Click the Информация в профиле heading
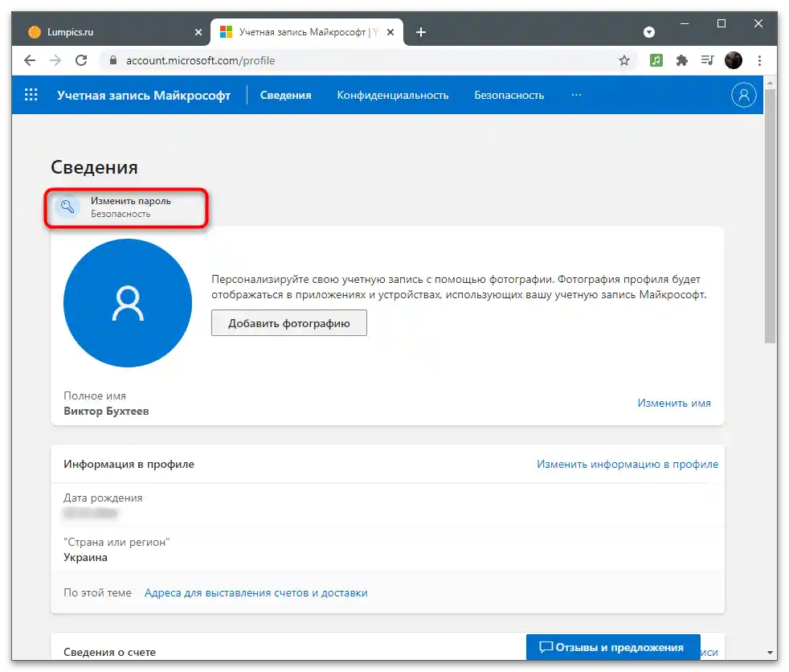Screen dimensions: 789x672 (129, 464)
